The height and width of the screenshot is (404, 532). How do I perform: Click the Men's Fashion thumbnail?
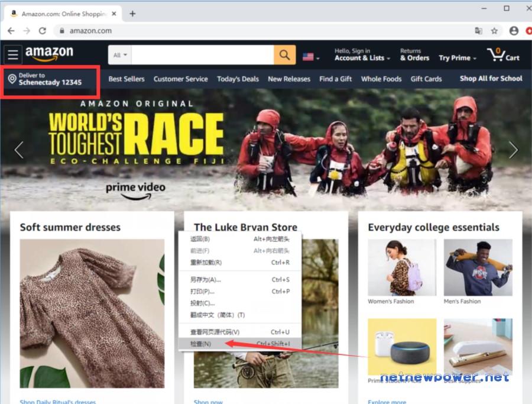pyautogui.click(x=478, y=267)
